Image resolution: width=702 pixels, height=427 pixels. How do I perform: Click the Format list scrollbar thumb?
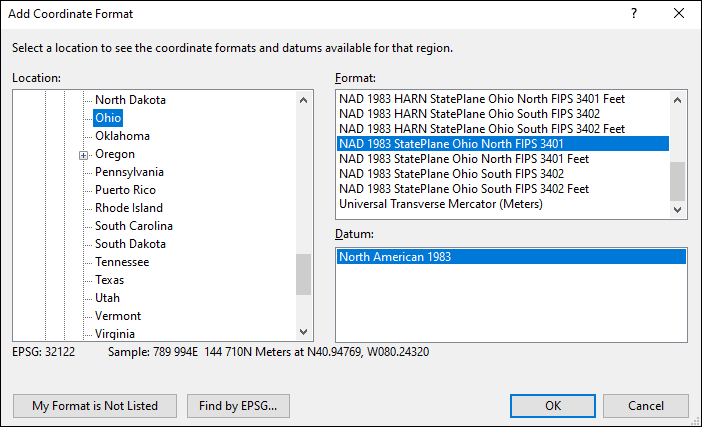tap(677, 181)
